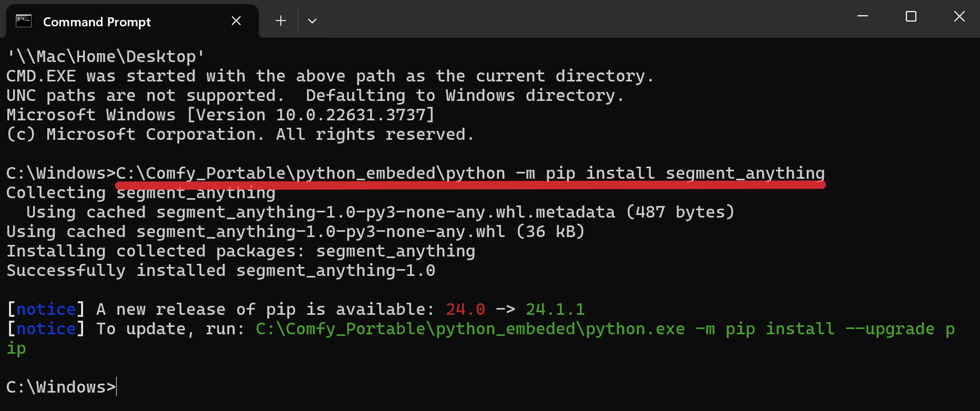The image size is (980, 411).
Task: Click the Successfully installed segment_anything-1.0 line
Action: click(x=221, y=271)
